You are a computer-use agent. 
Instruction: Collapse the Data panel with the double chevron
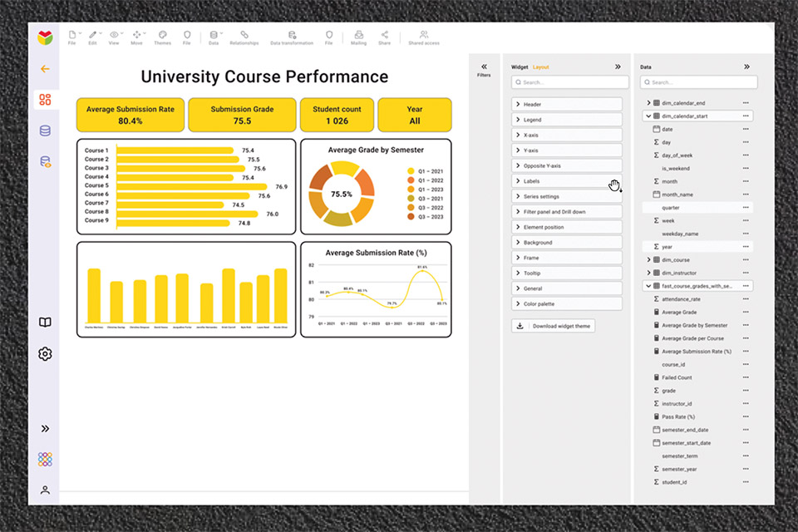pyautogui.click(x=746, y=66)
